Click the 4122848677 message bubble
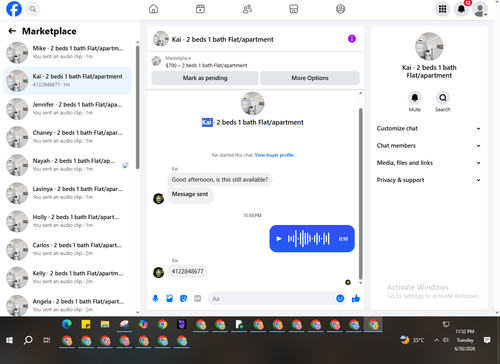Image resolution: width=500 pixels, height=364 pixels. pos(187,271)
